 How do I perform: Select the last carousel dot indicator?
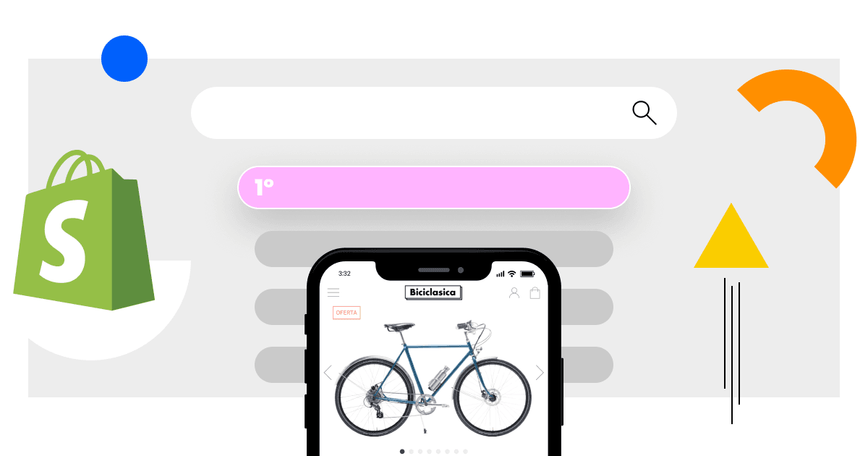pos(465,451)
